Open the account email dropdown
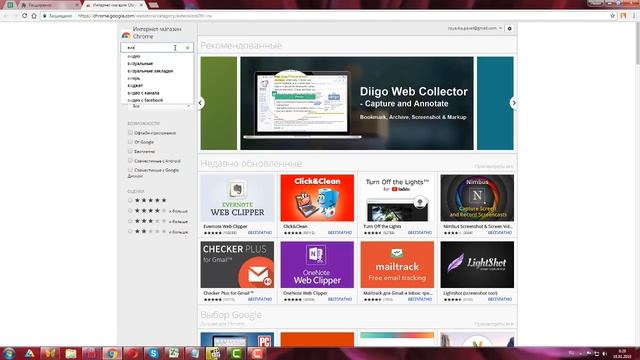The width and height of the screenshot is (640, 360). [x=475, y=28]
